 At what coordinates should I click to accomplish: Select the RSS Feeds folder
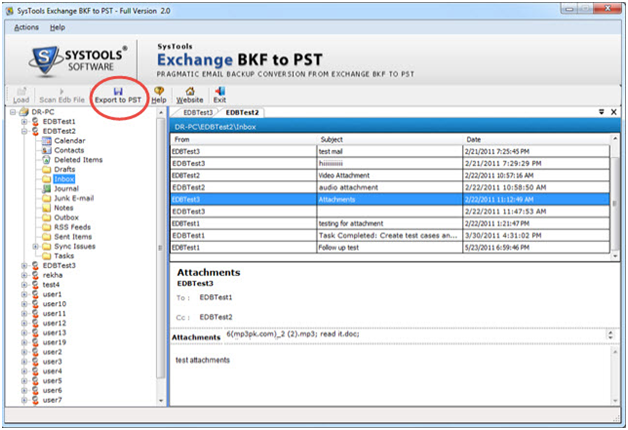pos(72,227)
